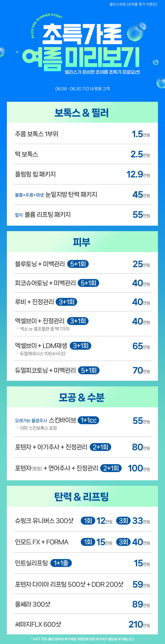Select the 울쎄라 300샷 row
Screen dimensions: 165x644
coord(83,604)
